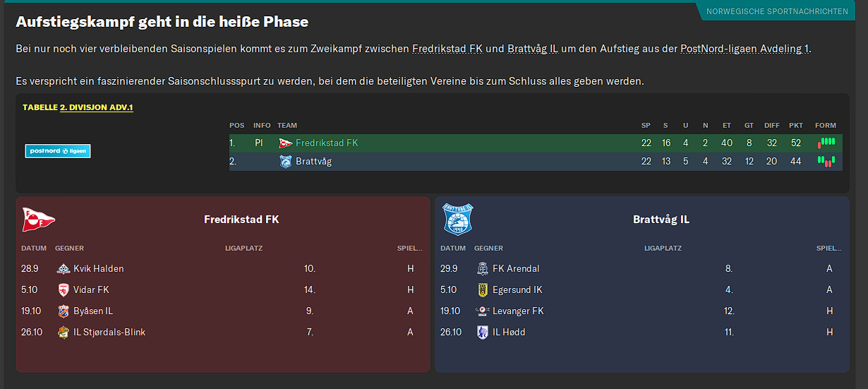This screenshot has height=389, width=868.
Task: Click the Vidar FK club badge
Action: (x=64, y=290)
